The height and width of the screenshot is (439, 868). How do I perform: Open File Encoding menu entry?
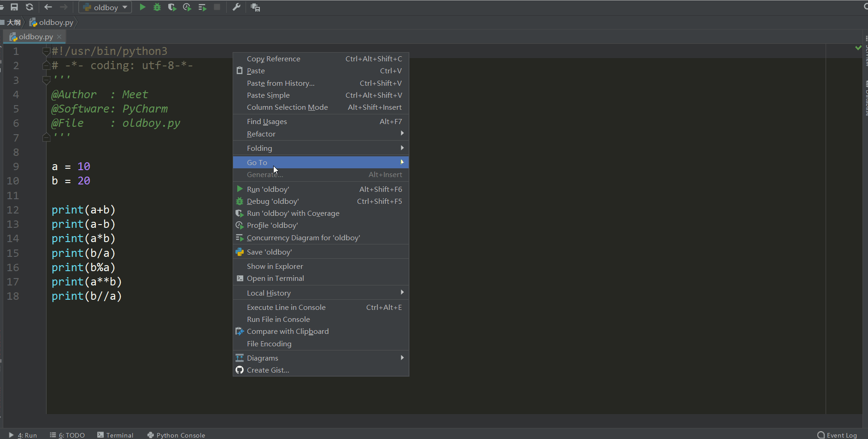321,344
